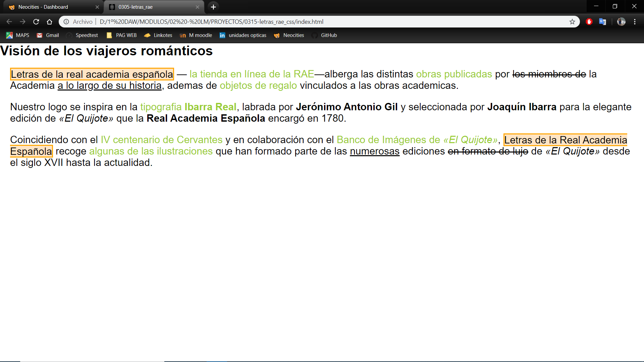Restore down the browser window
This screenshot has height=362, width=644.
pos(615,6)
